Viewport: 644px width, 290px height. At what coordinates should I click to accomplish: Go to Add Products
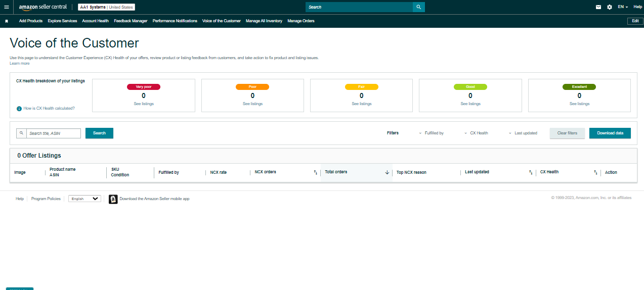click(x=31, y=21)
